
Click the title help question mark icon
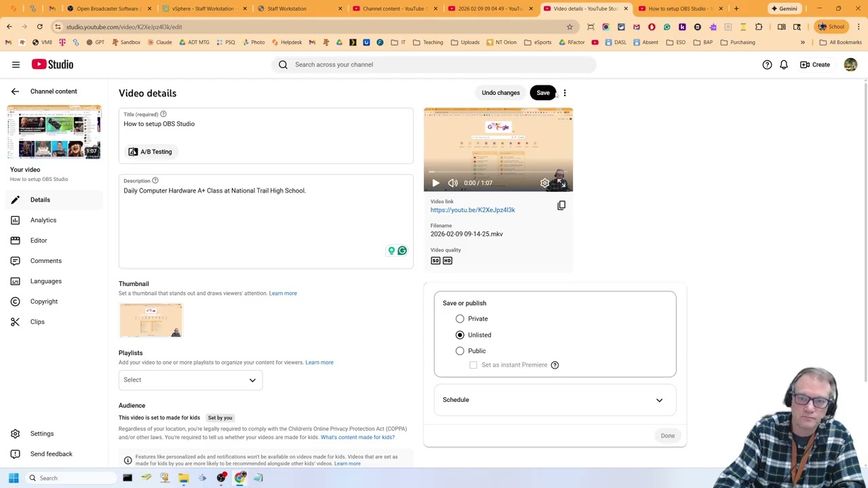[x=163, y=114]
